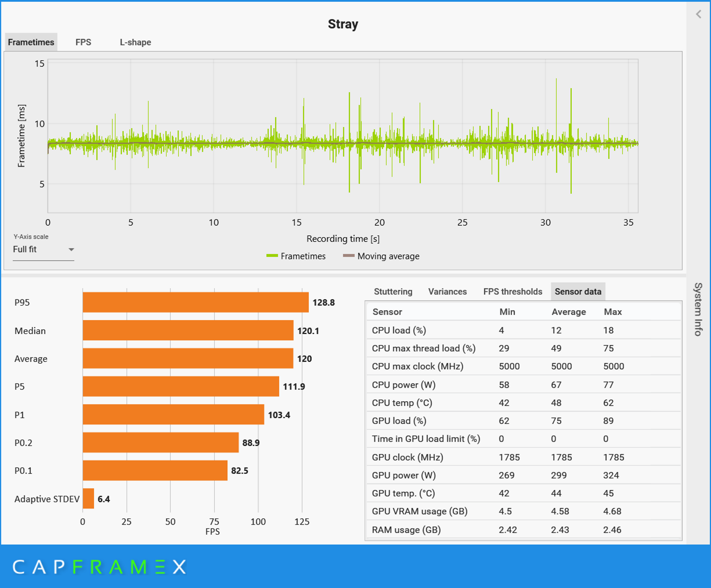The image size is (711, 588).
Task: Click the System Info vertical label
Action: click(698, 309)
